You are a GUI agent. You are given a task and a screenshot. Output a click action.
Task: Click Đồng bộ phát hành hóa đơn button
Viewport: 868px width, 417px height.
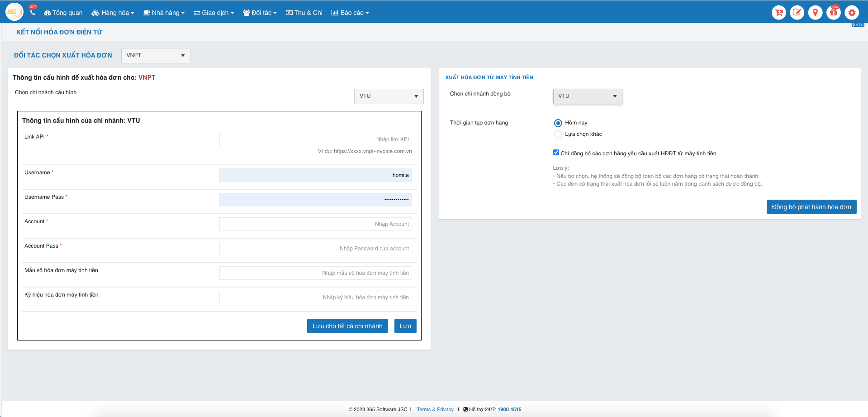(x=811, y=207)
